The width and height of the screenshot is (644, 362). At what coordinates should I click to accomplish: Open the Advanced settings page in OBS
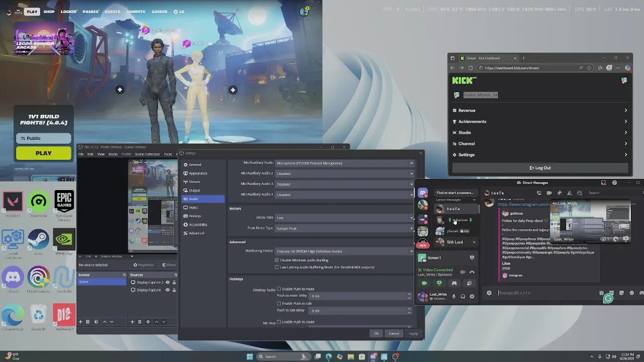coord(203,233)
